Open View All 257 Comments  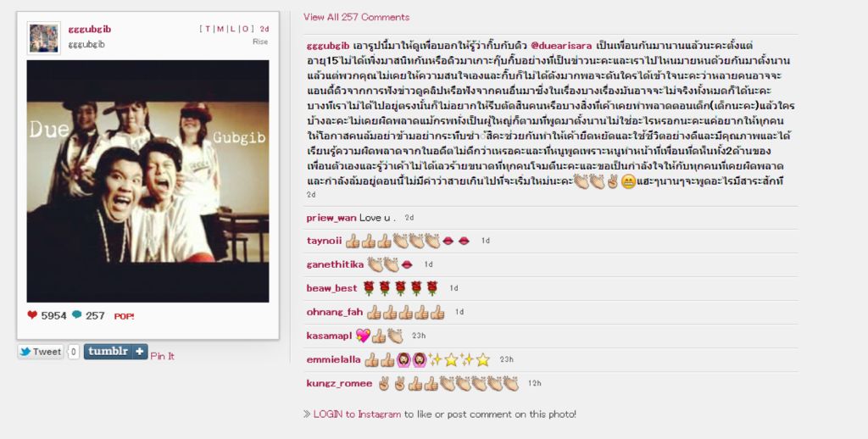point(357,17)
